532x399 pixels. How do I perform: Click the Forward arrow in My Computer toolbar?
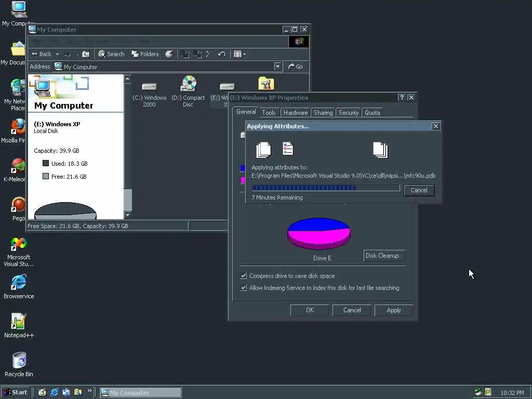[x=68, y=54]
